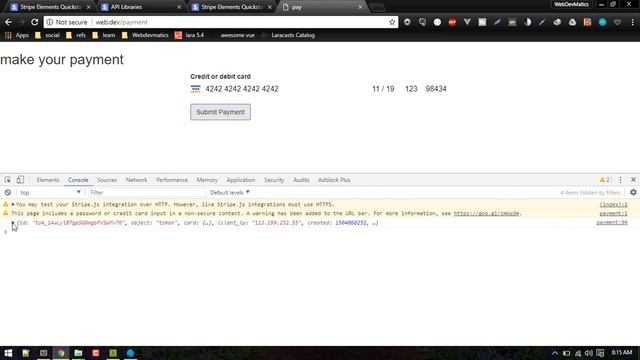Screen dimensions: 640x360
Task: Switch to the Console tab
Action: tap(78, 180)
